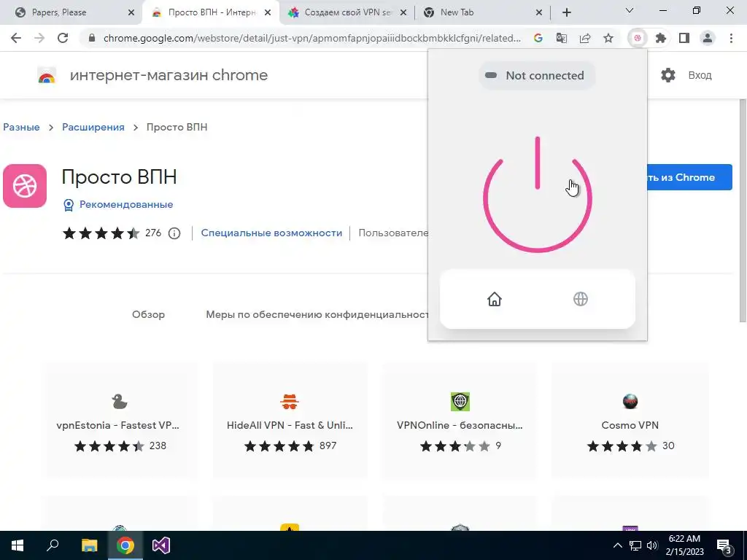Click the rating info circle icon

[174, 233]
